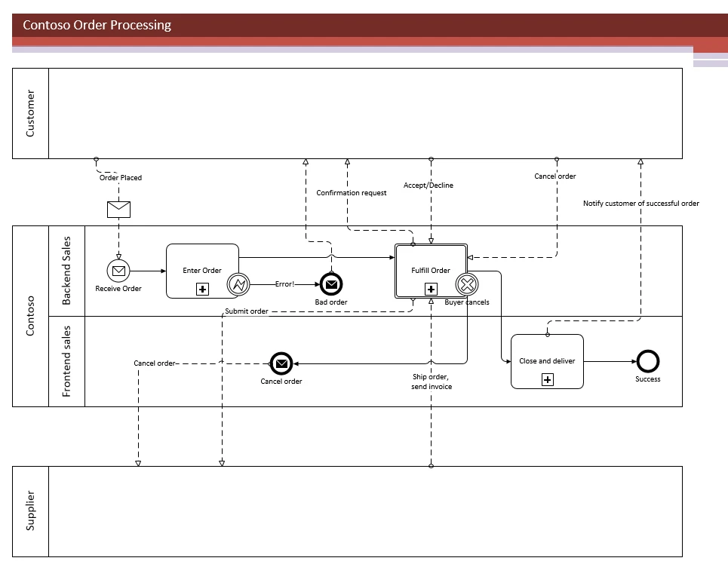Expand the Close and deliver subprocess marker

pos(547,379)
